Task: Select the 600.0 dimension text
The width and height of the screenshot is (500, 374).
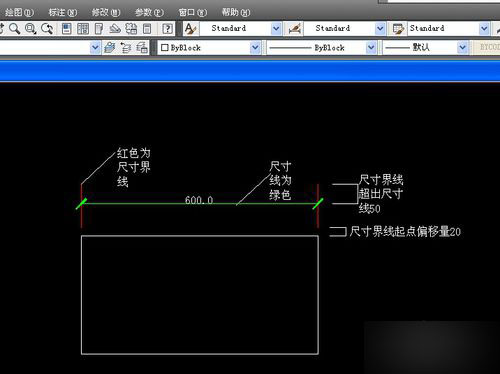Action: click(199, 200)
